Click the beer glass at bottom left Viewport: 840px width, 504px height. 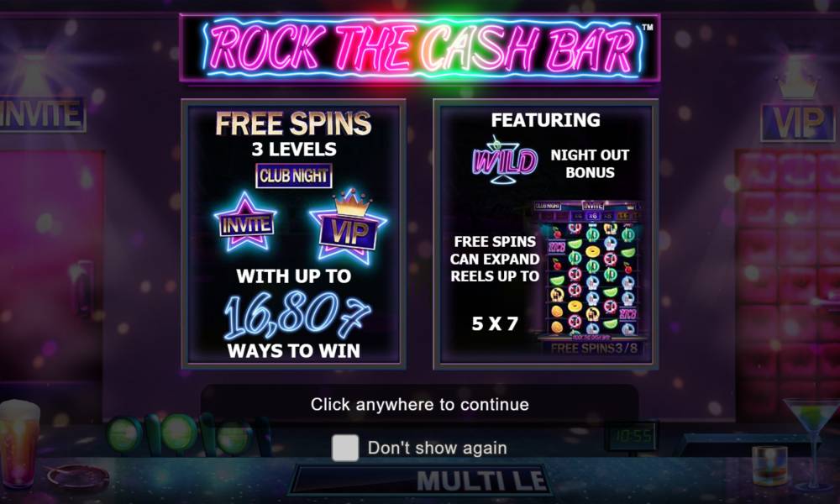coord(19,444)
